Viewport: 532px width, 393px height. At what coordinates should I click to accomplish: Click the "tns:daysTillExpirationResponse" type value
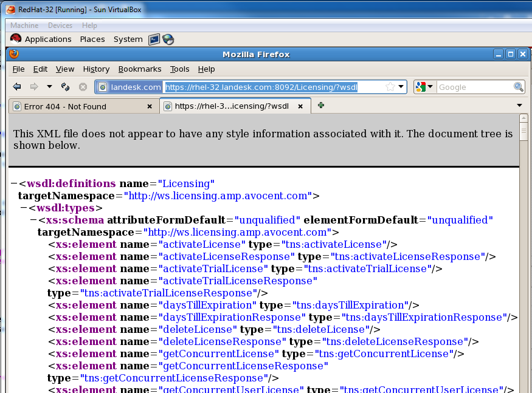click(424, 318)
